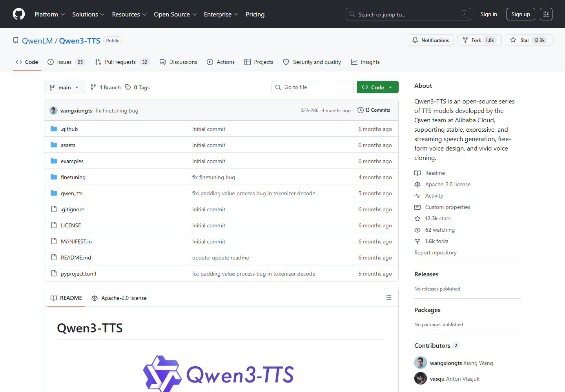
Task: Click the Notifications bell button
Action: [430, 40]
